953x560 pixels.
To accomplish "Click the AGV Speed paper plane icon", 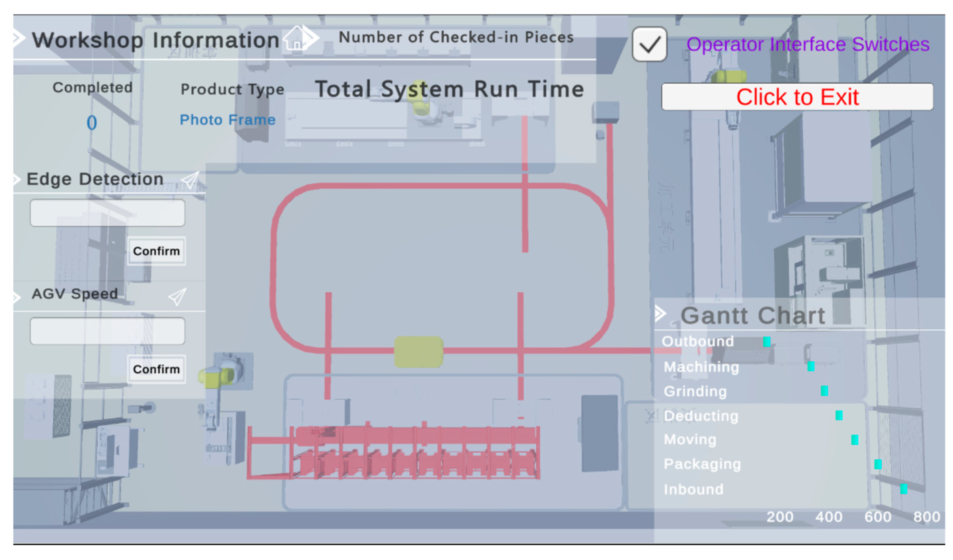I will [x=177, y=297].
